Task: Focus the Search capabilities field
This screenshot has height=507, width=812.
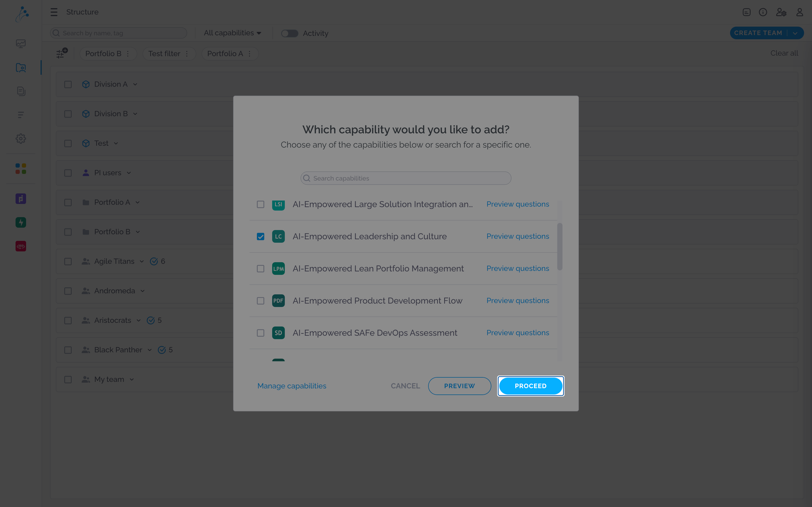Action: tap(406, 178)
